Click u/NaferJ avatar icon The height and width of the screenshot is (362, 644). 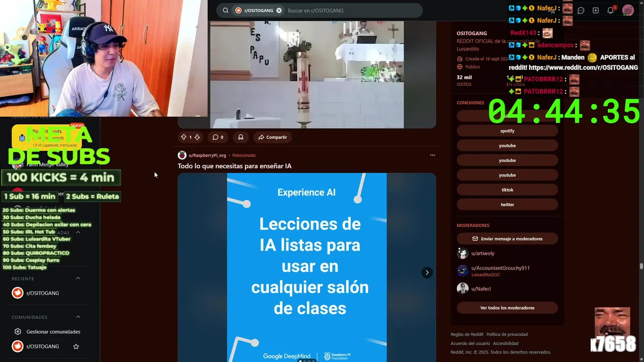pyautogui.click(x=462, y=289)
